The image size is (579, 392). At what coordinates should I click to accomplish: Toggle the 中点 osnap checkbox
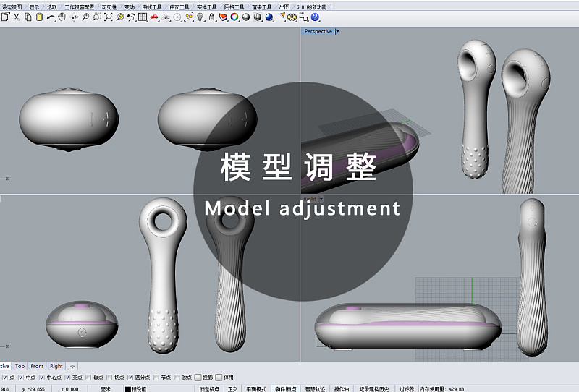[20, 377]
